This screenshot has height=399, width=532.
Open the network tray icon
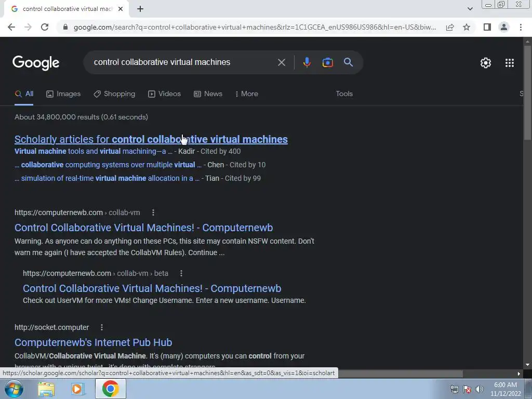(x=454, y=389)
